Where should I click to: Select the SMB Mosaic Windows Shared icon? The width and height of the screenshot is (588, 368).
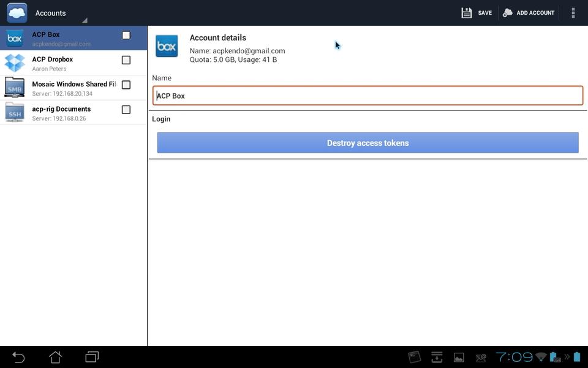point(15,88)
